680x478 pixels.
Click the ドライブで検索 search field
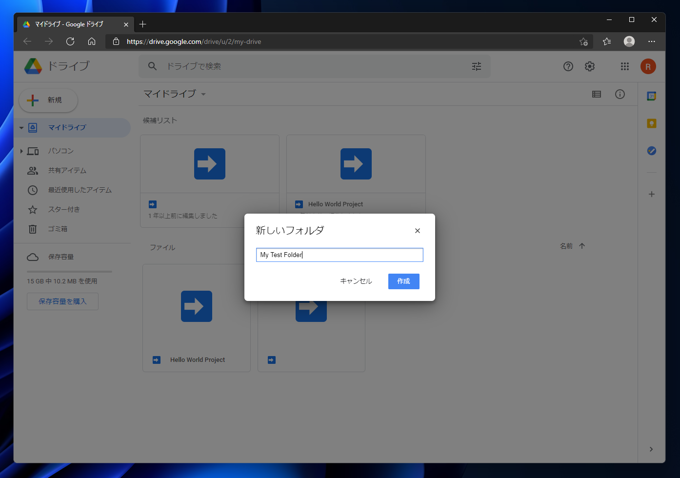tap(314, 66)
